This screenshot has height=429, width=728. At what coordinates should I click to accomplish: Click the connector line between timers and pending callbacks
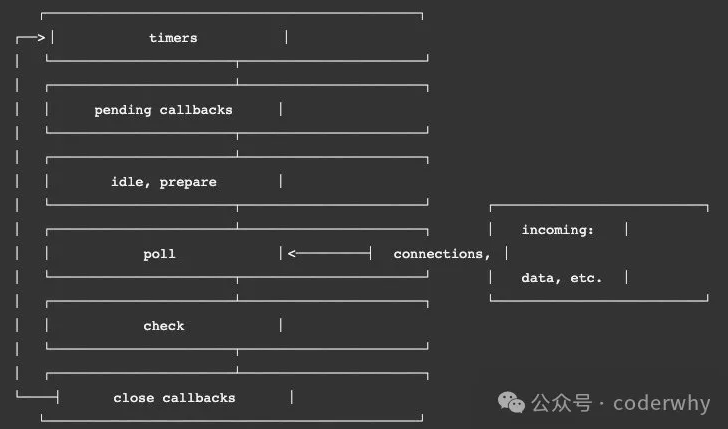pyautogui.click(x=237, y=73)
